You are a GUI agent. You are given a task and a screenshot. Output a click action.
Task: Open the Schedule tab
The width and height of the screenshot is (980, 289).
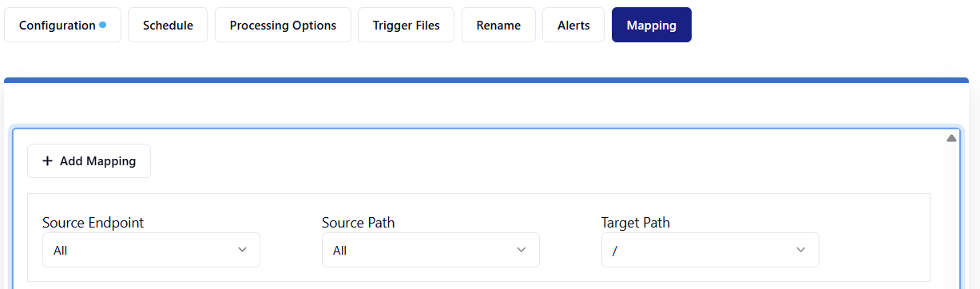(x=168, y=25)
